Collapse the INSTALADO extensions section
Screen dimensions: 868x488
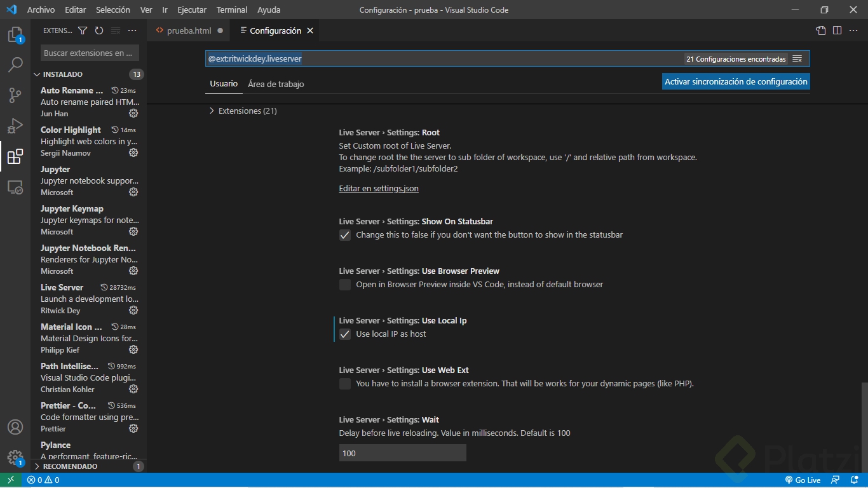point(89,74)
